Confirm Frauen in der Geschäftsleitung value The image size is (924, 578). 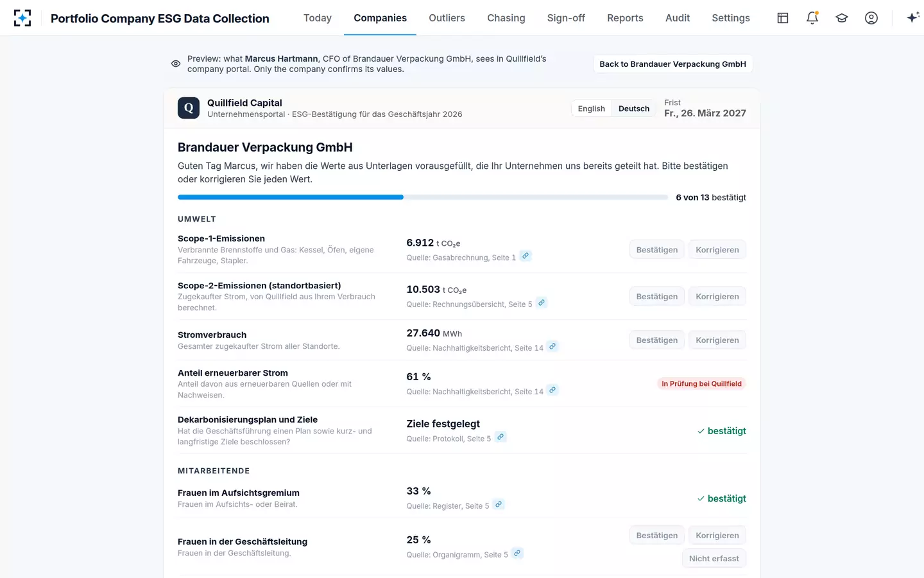[656, 536]
